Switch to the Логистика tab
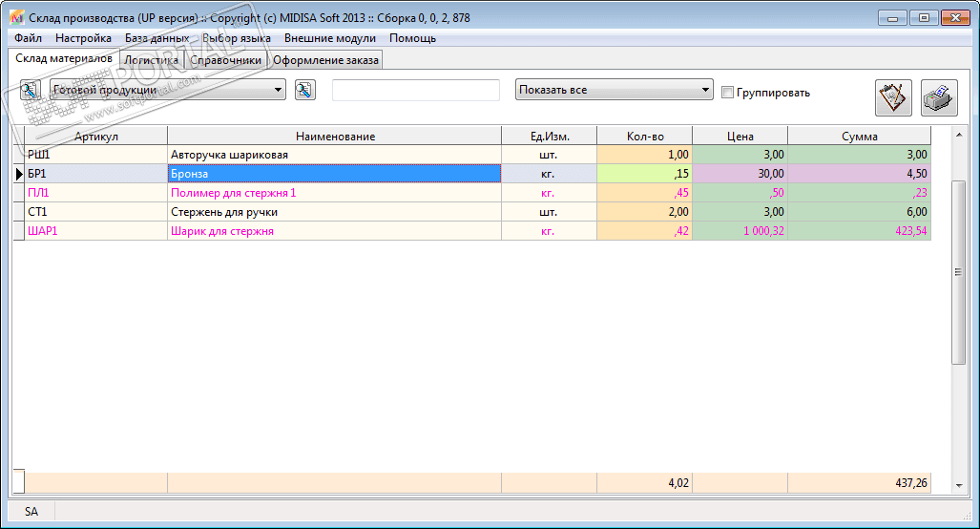Image resolution: width=980 pixels, height=529 pixels. click(x=152, y=60)
